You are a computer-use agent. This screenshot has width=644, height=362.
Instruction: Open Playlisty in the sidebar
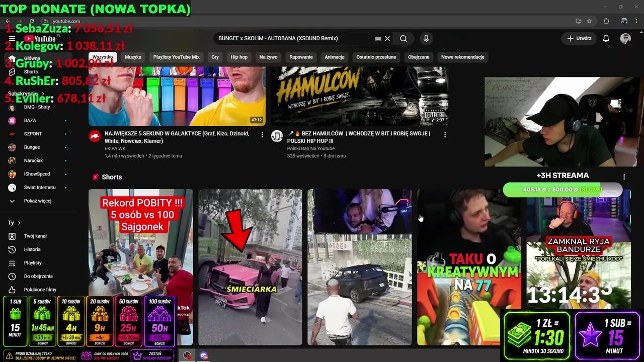tap(33, 263)
